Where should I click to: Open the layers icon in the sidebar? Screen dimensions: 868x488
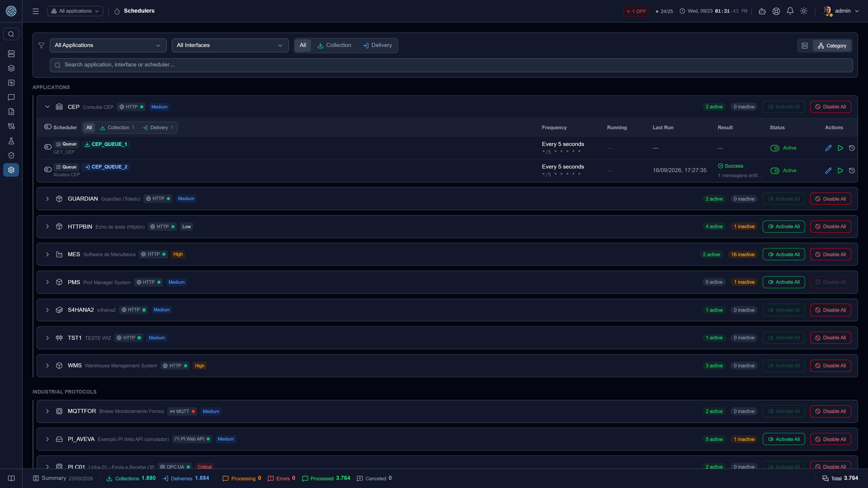(11, 68)
